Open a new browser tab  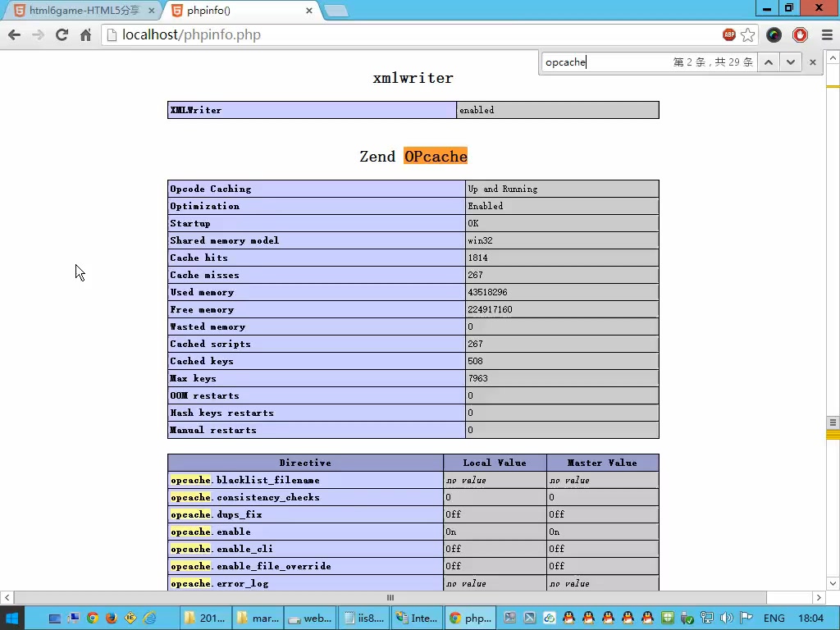336,11
